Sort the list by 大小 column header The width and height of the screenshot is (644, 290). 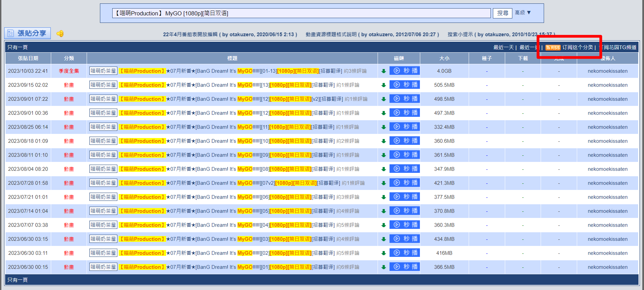[444, 58]
